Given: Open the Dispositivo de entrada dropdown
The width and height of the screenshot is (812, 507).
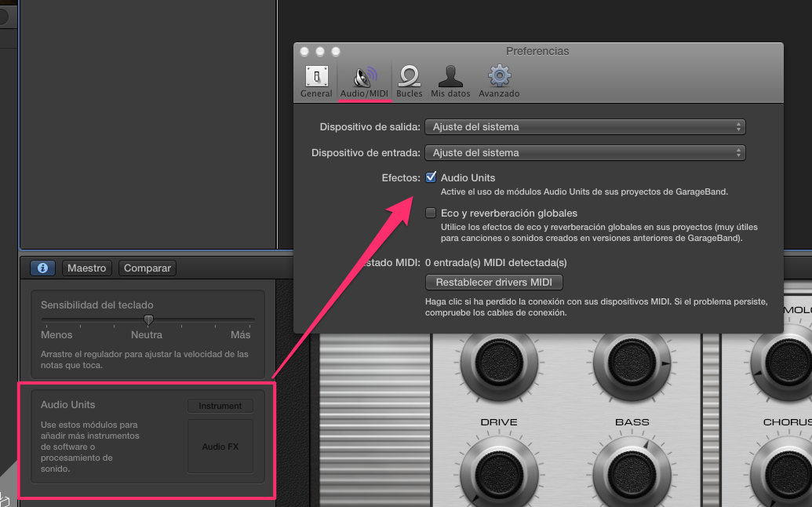Looking at the screenshot, I should (585, 153).
